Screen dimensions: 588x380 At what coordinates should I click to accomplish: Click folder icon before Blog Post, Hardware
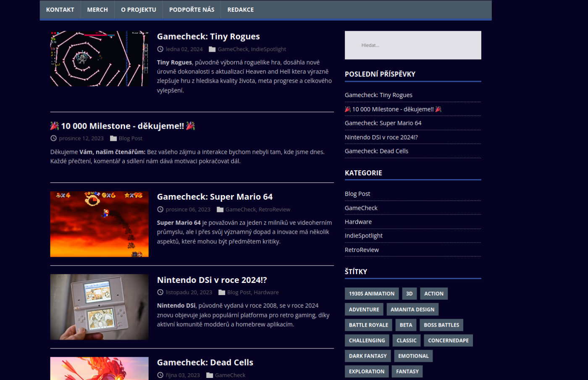222,292
